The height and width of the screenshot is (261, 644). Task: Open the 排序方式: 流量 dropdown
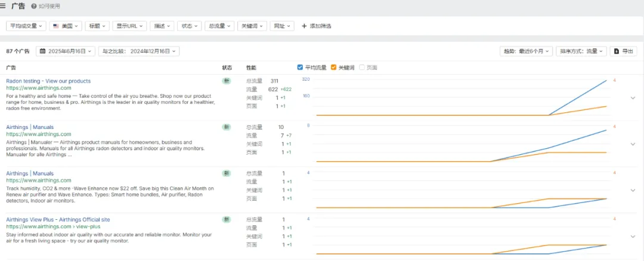[x=581, y=51]
